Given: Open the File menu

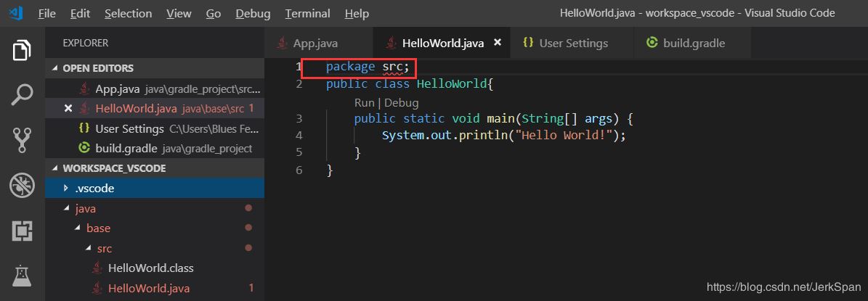Looking at the screenshot, I should click(46, 13).
